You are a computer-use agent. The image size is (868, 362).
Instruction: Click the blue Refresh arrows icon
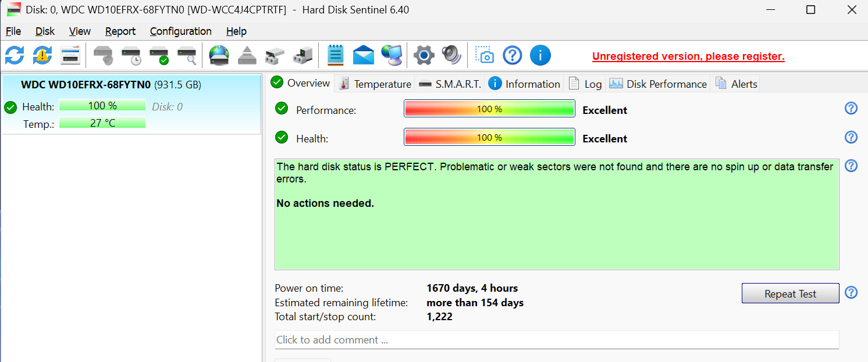[x=15, y=56]
